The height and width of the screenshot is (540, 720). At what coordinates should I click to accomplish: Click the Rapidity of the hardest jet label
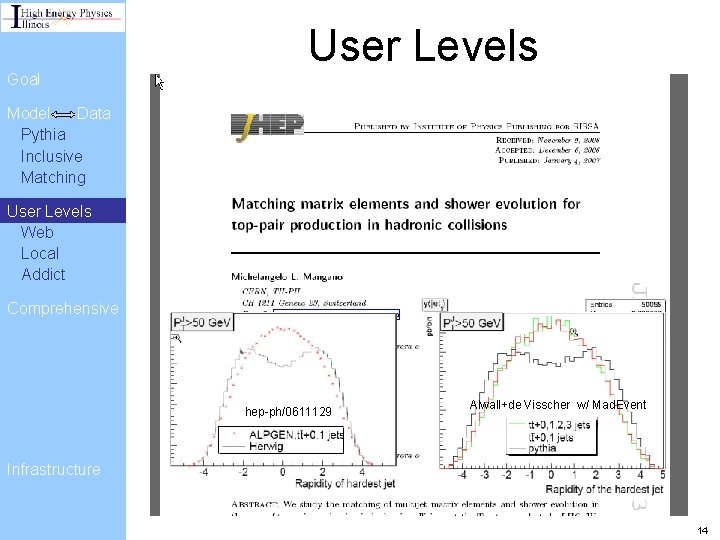coord(604,489)
